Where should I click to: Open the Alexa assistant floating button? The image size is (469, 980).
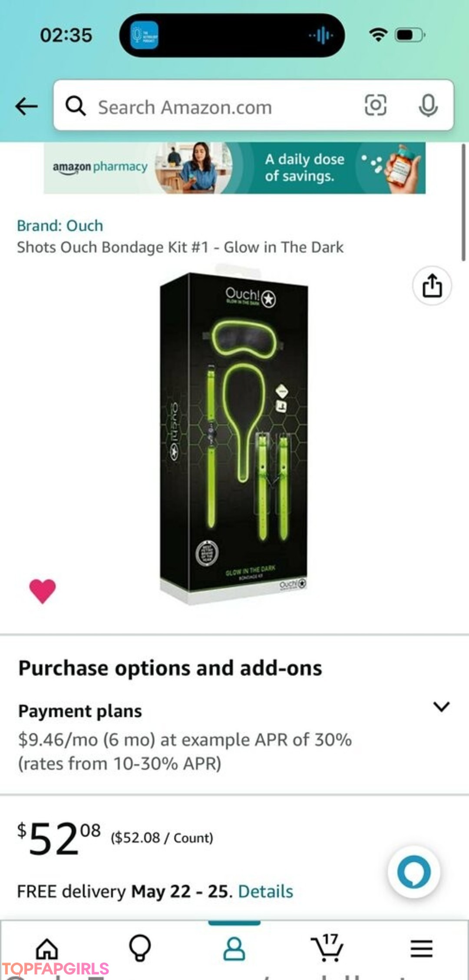[414, 872]
